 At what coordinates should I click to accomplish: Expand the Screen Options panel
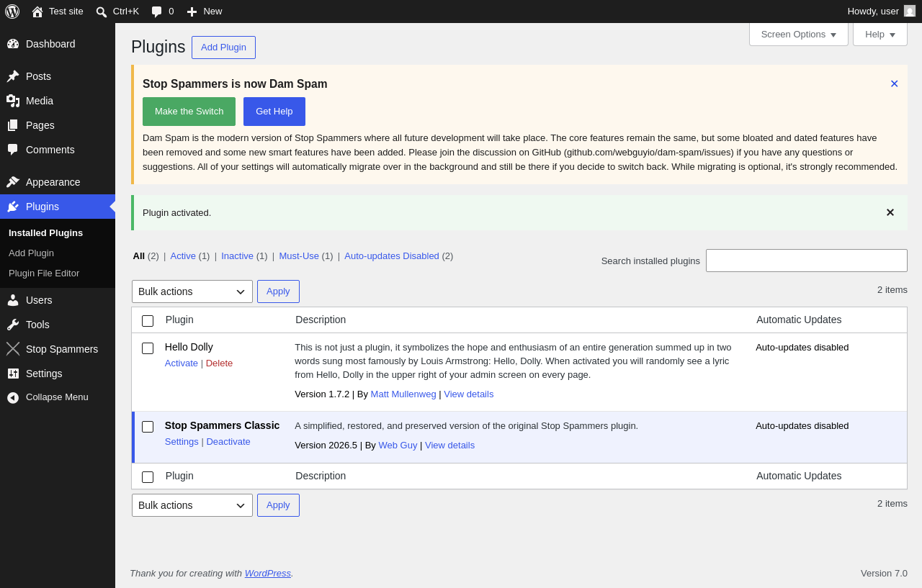(x=799, y=34)
